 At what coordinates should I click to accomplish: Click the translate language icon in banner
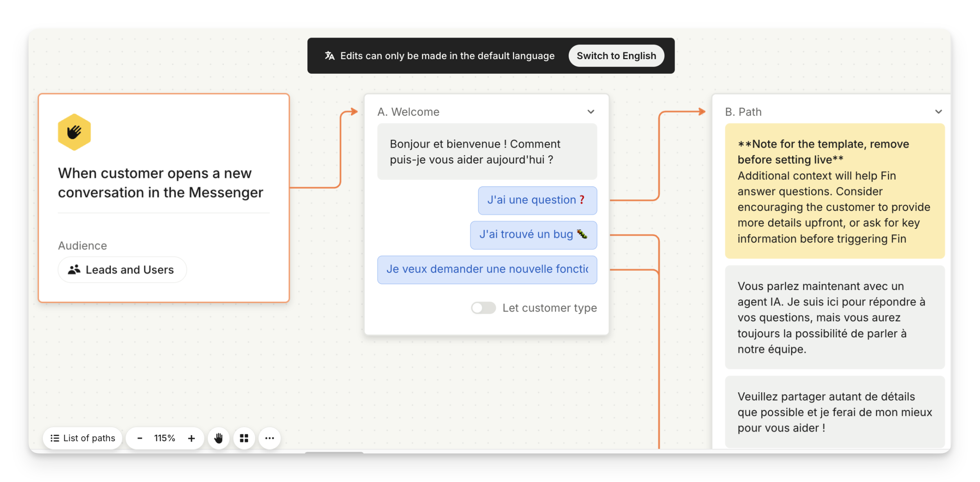click(329, 56)
